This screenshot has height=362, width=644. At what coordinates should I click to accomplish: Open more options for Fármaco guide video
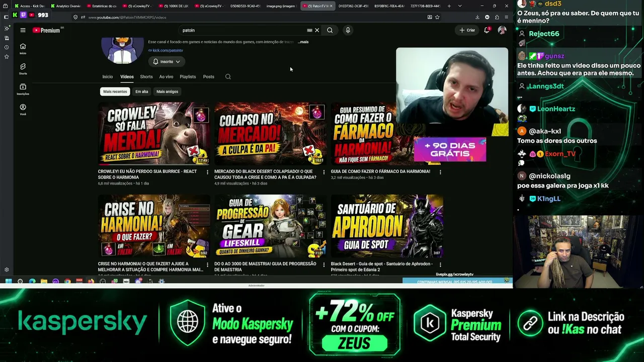[x=440, y=172]
